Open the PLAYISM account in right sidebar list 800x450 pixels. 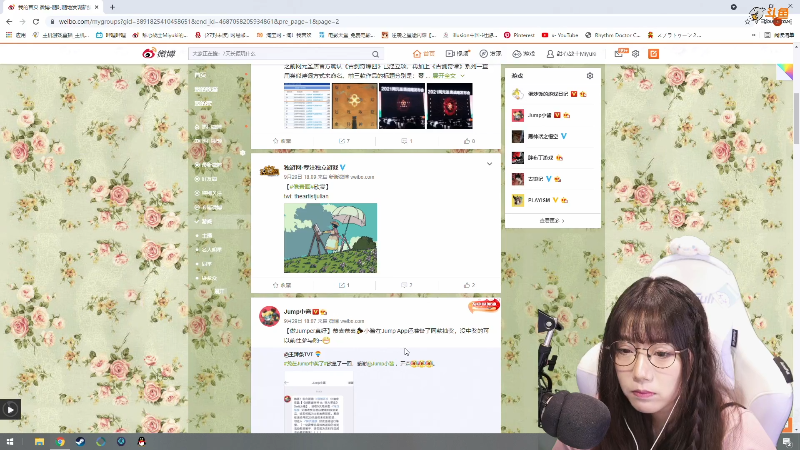[540, 200]
